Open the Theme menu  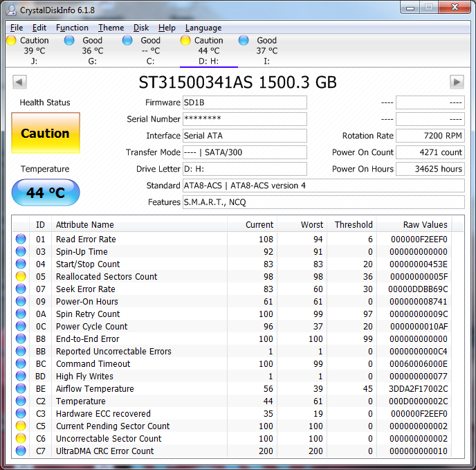point(111,28)
